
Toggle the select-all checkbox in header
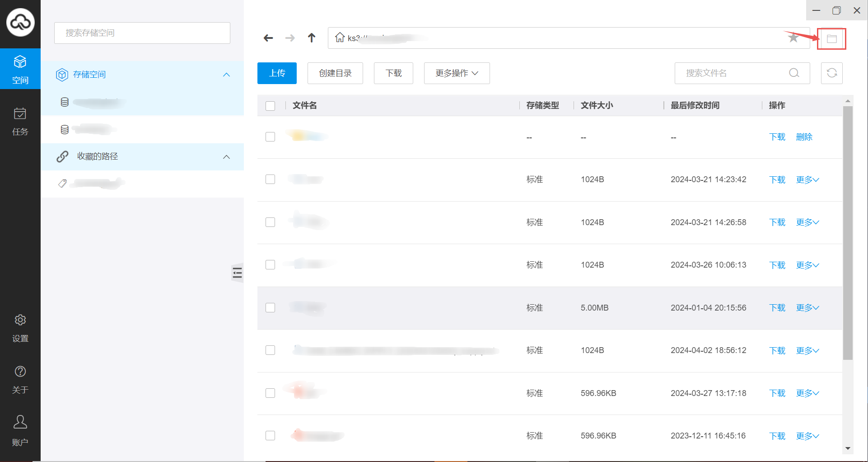pos(271,106)
